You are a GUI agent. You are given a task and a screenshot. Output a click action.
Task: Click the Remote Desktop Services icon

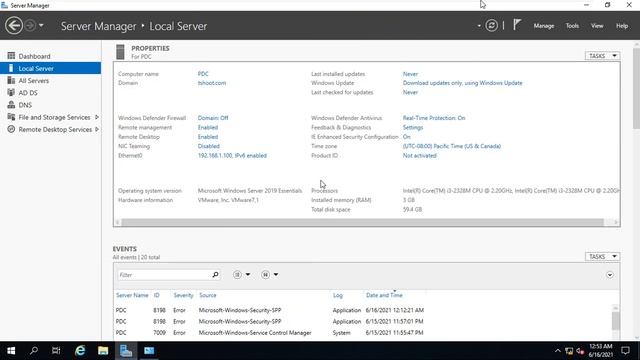[11, 129]
